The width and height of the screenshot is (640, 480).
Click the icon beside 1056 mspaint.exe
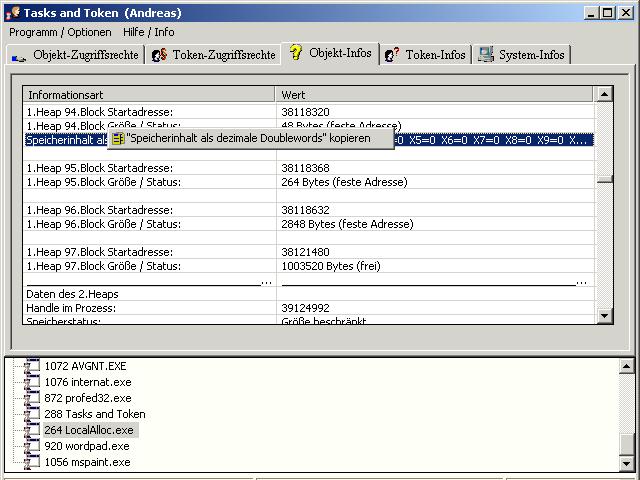[32, 462]
